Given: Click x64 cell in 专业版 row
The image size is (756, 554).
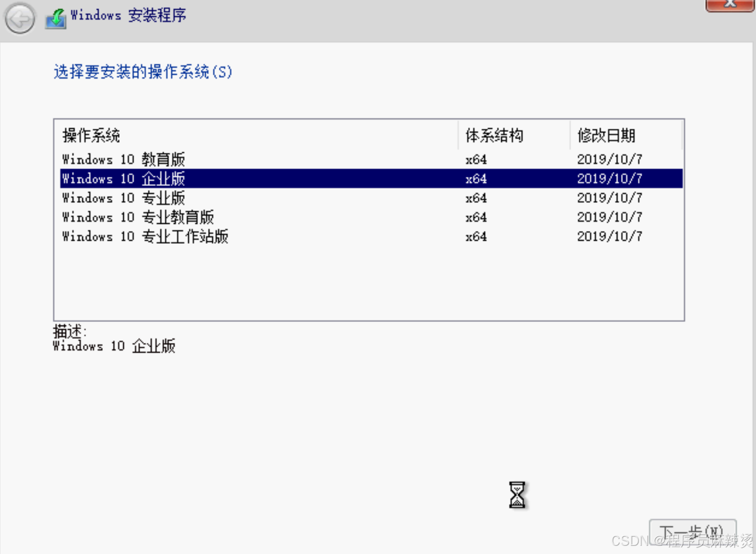Looking at the screenshot, I should pos(476,198).
